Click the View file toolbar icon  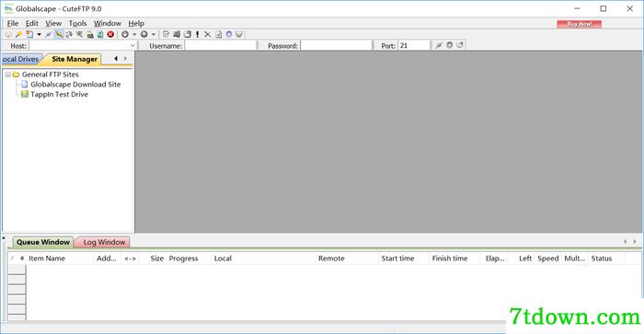(x=177, y=35)
